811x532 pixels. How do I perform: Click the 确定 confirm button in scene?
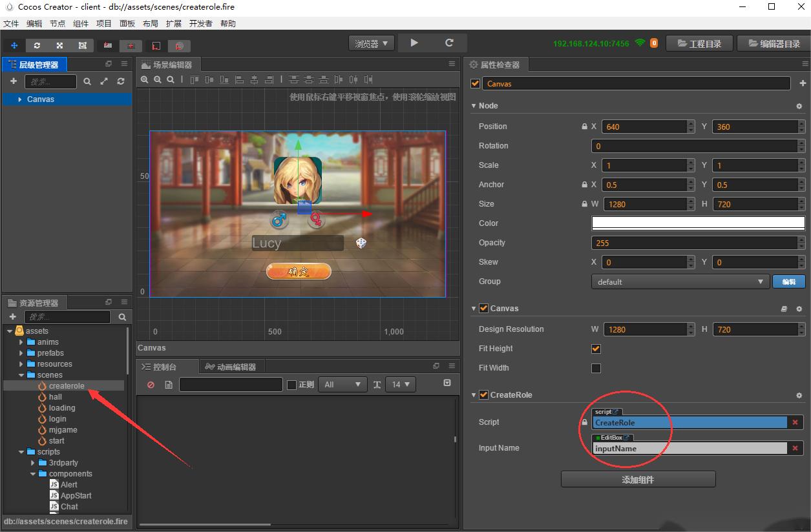(299, 271)
